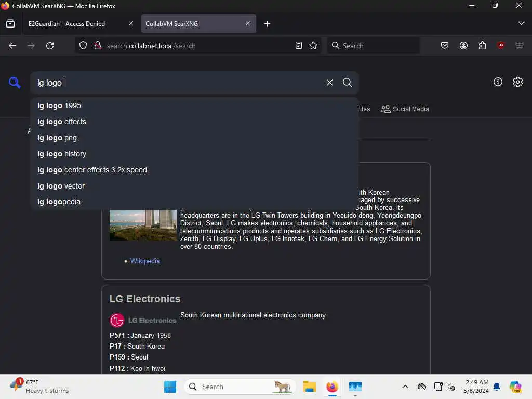Open the SearXNG about info icon
Image resolution: width=532 pixels, height=399 pixels.
point(498,82)
